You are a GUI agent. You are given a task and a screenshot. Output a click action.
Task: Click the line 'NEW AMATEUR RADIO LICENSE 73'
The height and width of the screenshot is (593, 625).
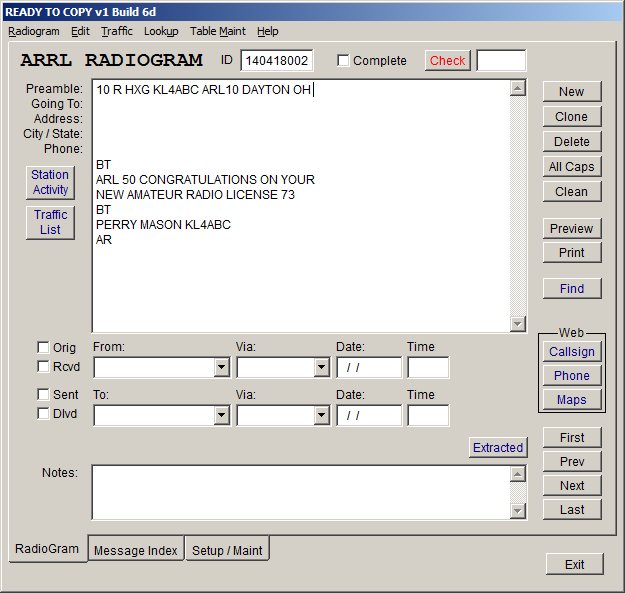click(x=195, y=195)
